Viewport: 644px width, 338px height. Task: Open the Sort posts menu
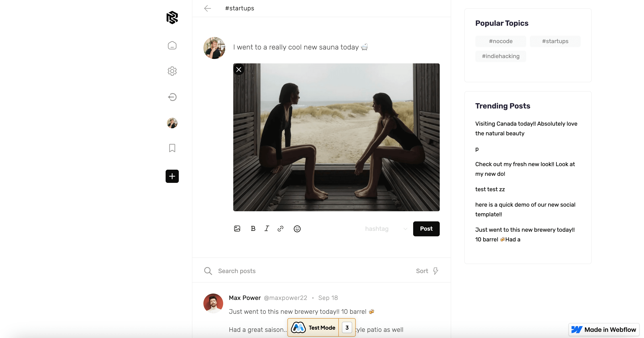[x=427, y=271]
